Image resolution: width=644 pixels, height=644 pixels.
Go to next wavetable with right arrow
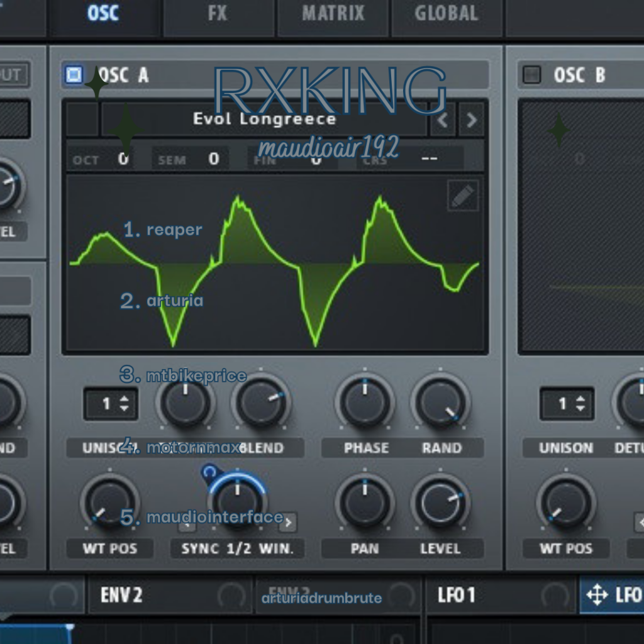tap(472, 120)
